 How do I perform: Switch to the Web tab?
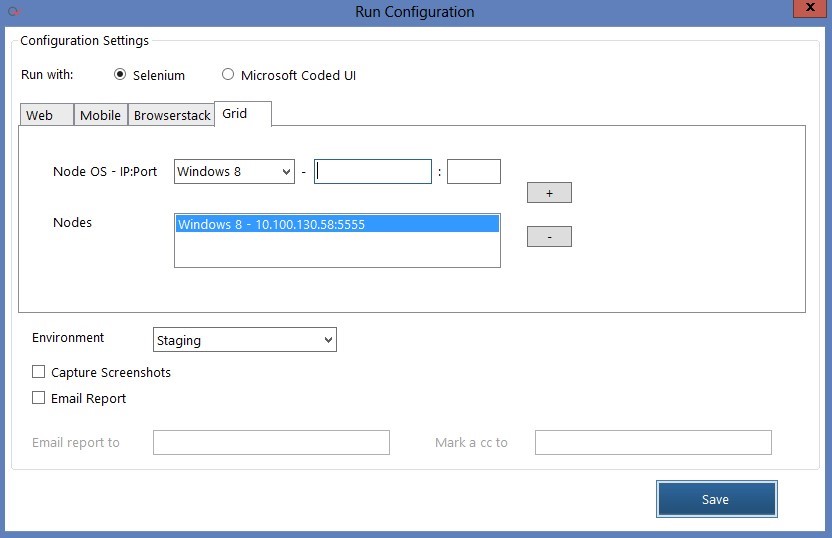point(46,115)
